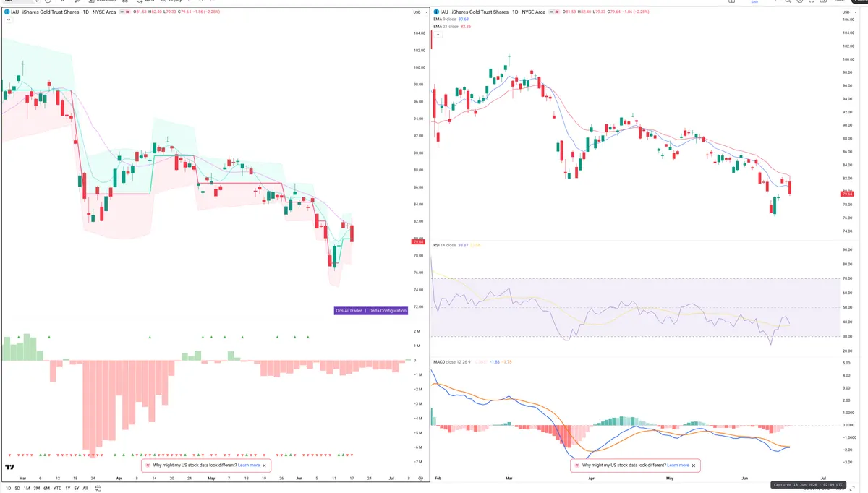Click the RSI value 38.87 in legend
The height and width of the screenshot is (493, 868).
[463, 246]
